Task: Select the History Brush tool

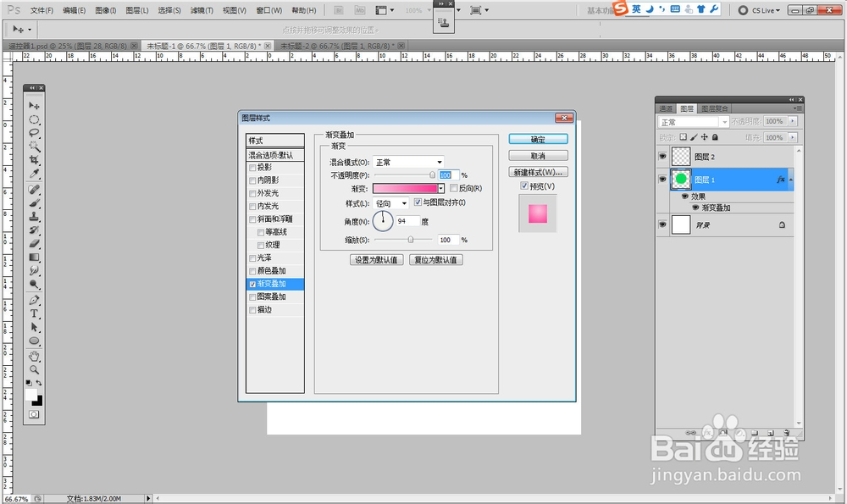Action: (x=34, y=230)
